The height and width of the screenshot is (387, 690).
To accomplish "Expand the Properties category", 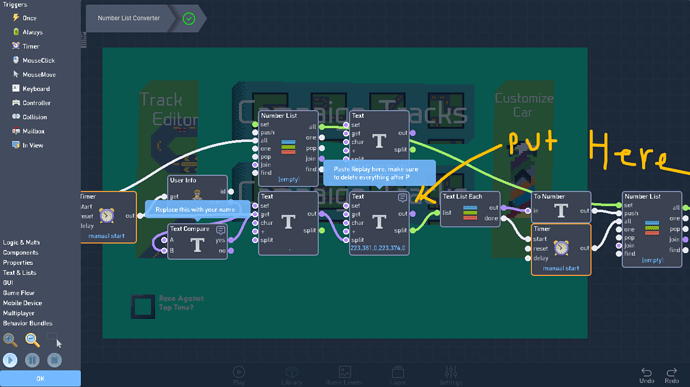I will (x=18, y=263).
